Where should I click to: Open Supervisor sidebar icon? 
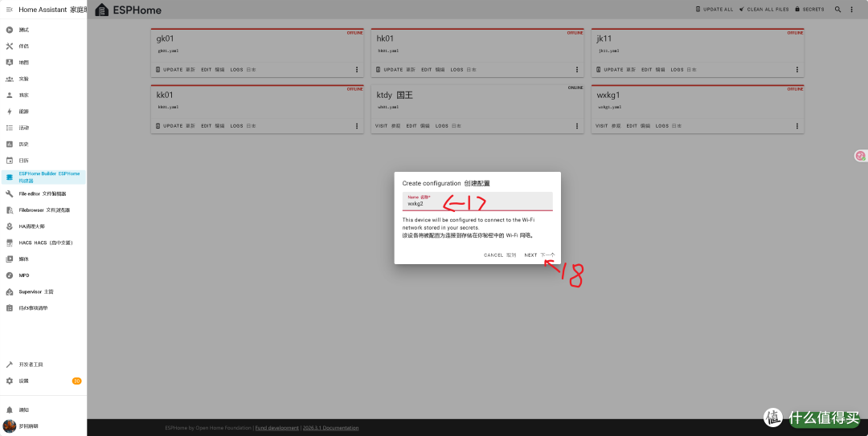10,291
